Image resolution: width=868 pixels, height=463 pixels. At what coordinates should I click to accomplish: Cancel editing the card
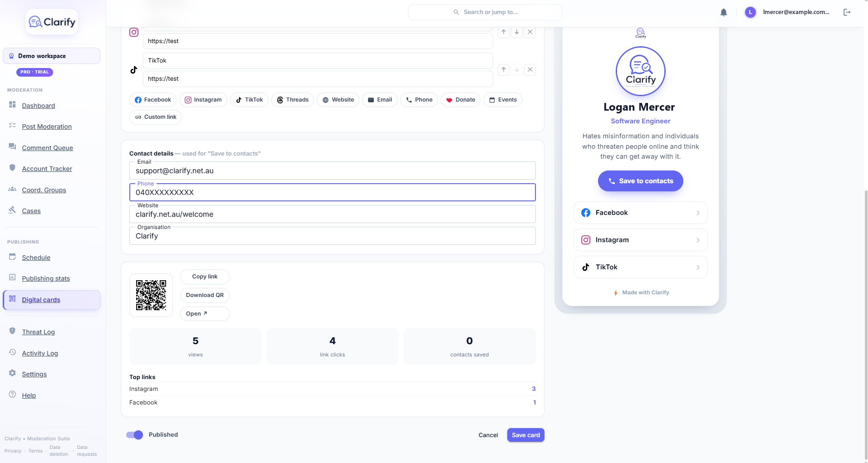[488, 435]
